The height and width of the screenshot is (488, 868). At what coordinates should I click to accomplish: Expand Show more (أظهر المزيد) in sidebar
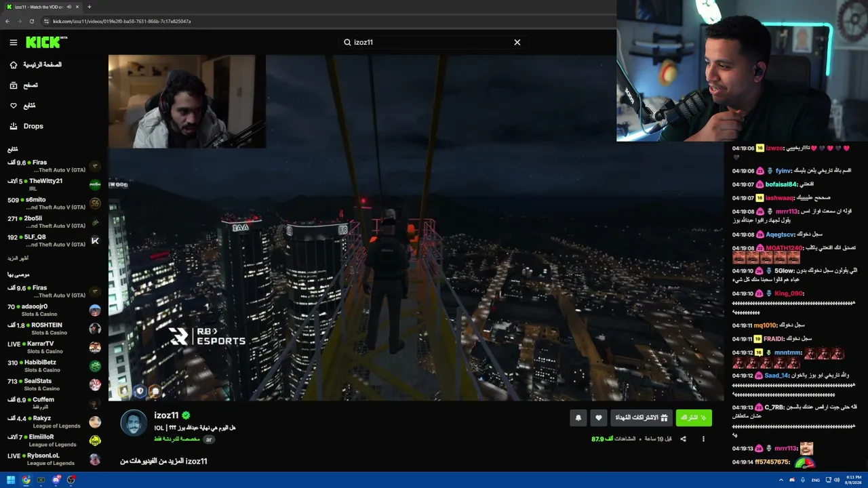18,258
